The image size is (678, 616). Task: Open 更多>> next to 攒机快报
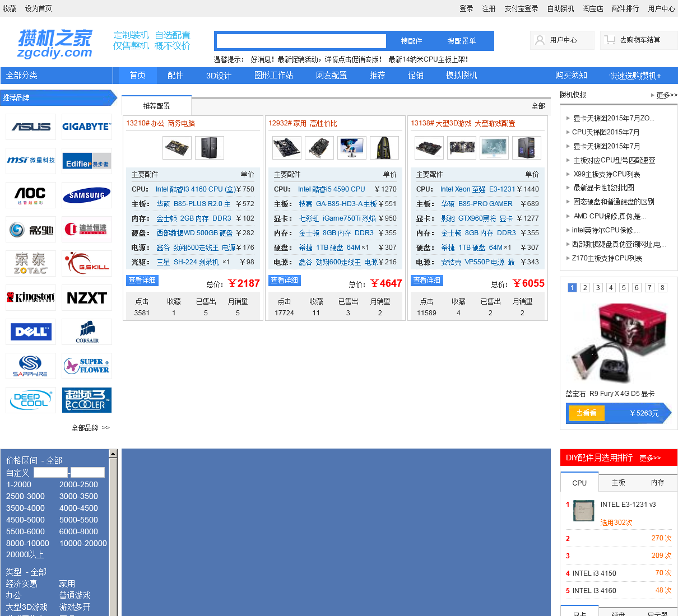coord(666,95)
